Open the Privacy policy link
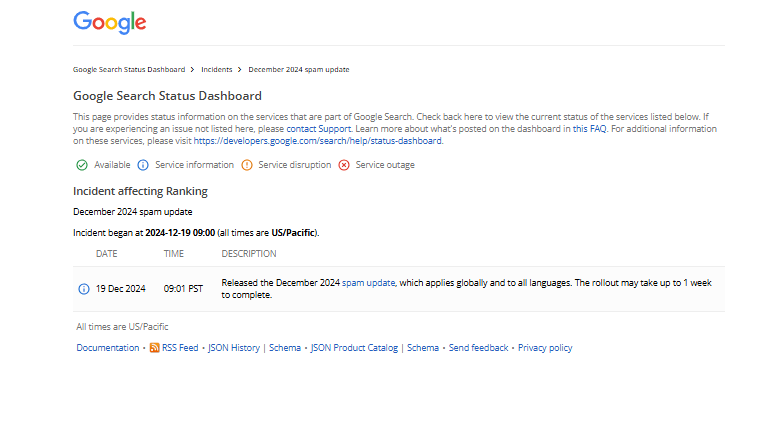This screenshot has width=775, height=421. (x=545, y=348)
